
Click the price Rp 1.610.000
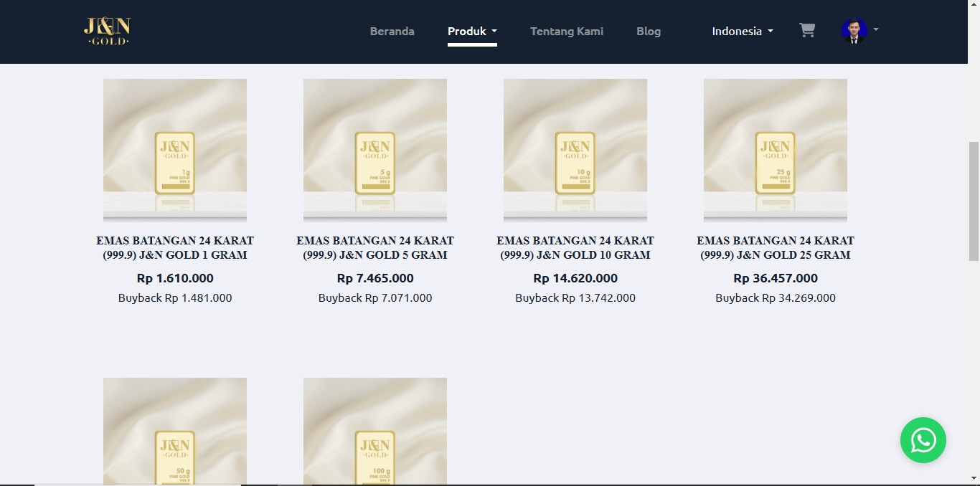(175, 278)
